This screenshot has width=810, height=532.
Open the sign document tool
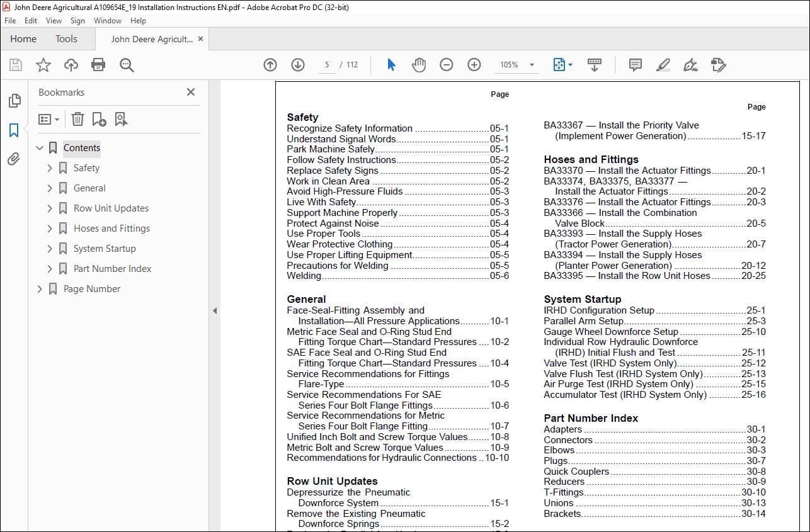(x=691, y=65)
